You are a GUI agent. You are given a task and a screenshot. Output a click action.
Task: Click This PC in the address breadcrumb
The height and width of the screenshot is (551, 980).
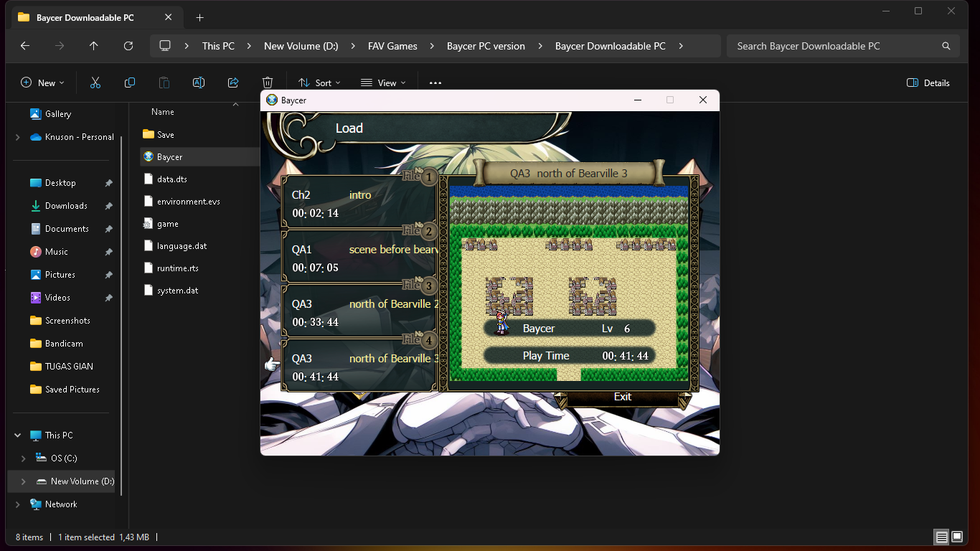[218, 46]
